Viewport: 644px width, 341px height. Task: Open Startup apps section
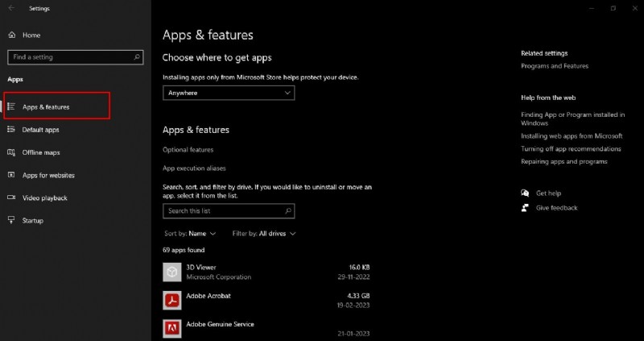(x=32, y=221)
